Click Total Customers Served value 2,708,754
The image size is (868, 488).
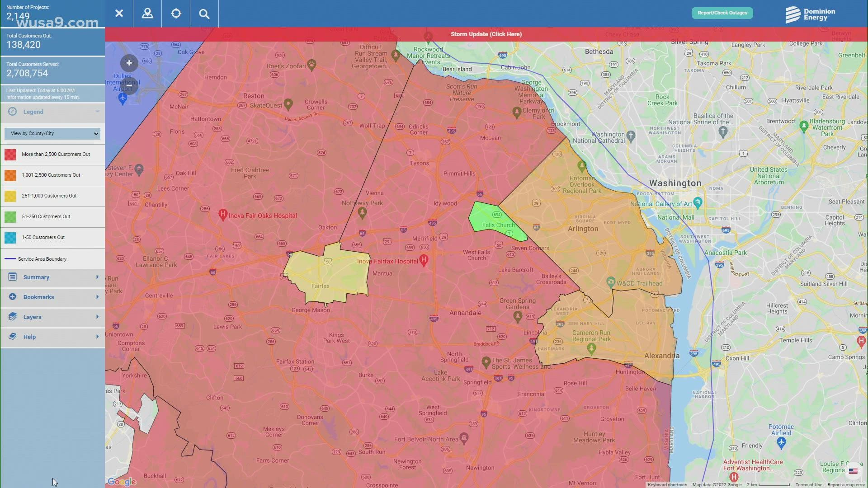click(27, 73)
